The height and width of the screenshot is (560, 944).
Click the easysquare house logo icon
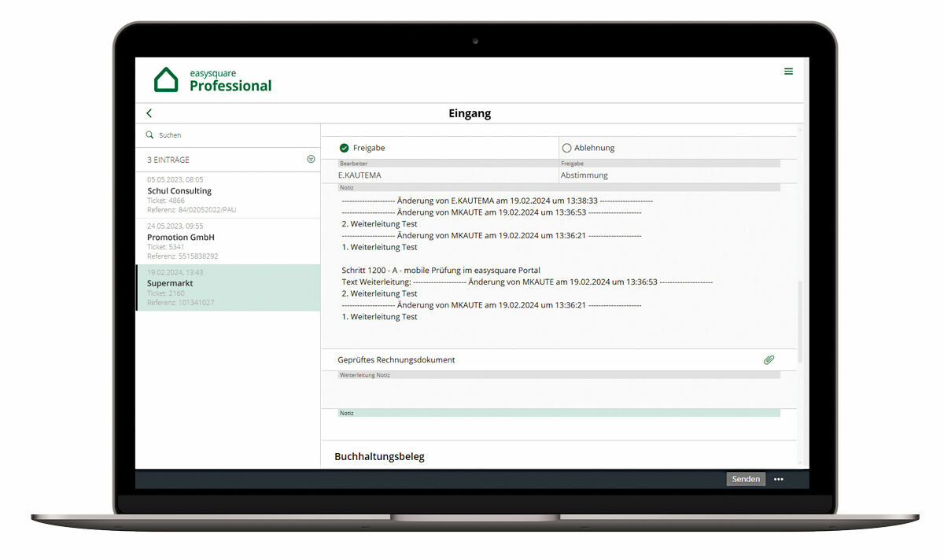(x=166, y=80)
